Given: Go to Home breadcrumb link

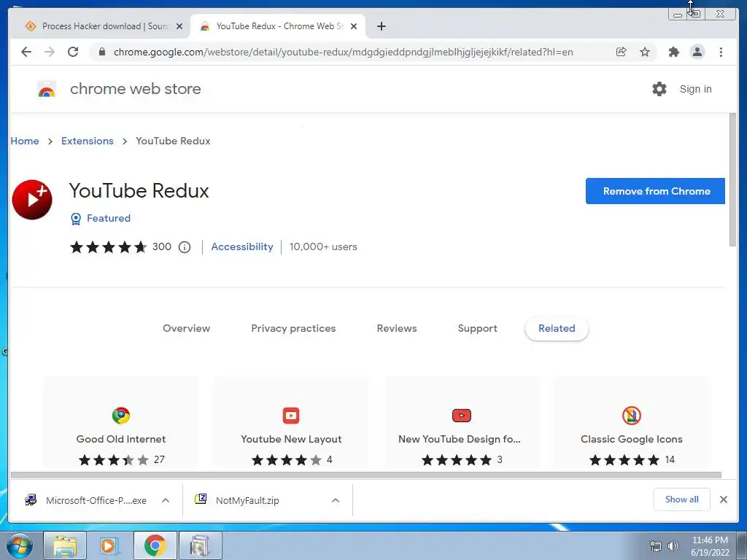Looking at the screenshot, I should point(25,141).
